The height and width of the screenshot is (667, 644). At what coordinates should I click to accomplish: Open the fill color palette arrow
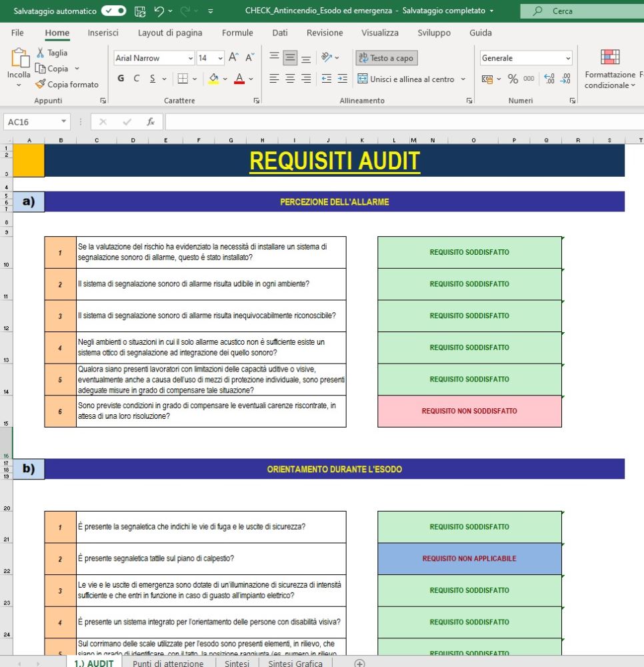[225, 79]
